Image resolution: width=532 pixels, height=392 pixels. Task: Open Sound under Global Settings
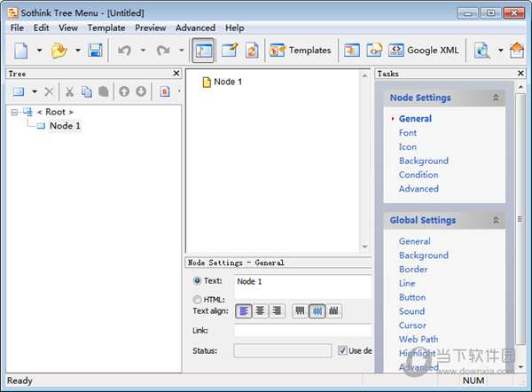coord(411,311)
